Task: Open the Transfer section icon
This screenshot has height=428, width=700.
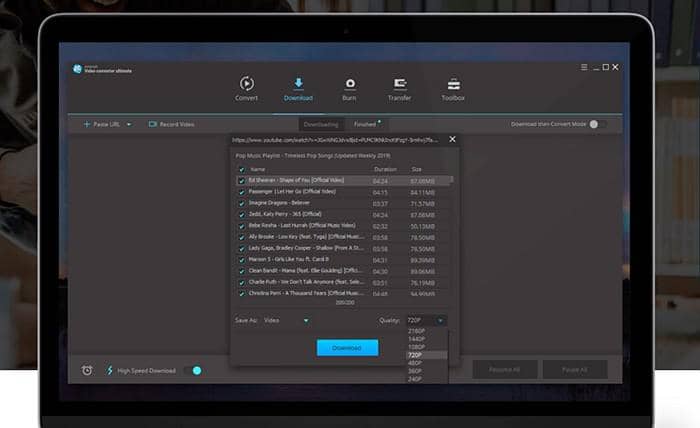Action: [x=400, y=83]
